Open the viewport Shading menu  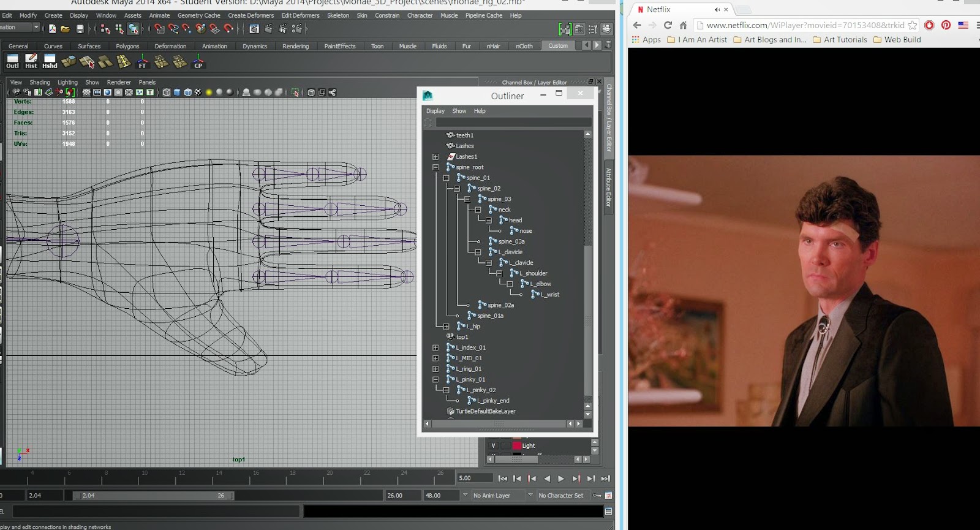click(x=40, y=82)
